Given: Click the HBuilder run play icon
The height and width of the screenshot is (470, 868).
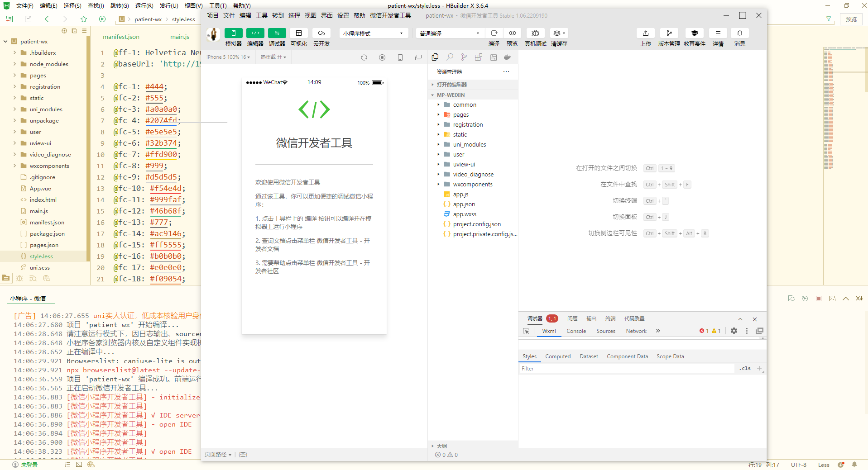Looking at the screenshot, I should [102, 19].
